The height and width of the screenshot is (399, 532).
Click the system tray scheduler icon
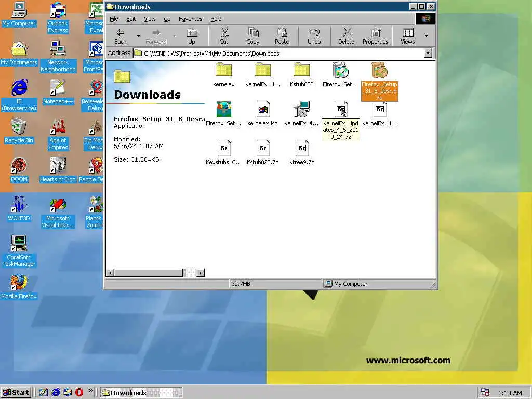tap(485, 393)
